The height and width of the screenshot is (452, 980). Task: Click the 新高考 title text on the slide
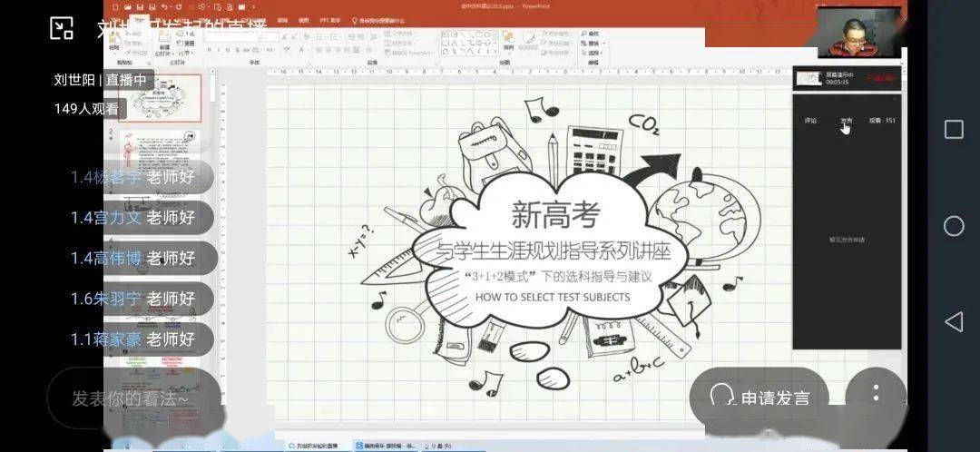click(555, 214)
